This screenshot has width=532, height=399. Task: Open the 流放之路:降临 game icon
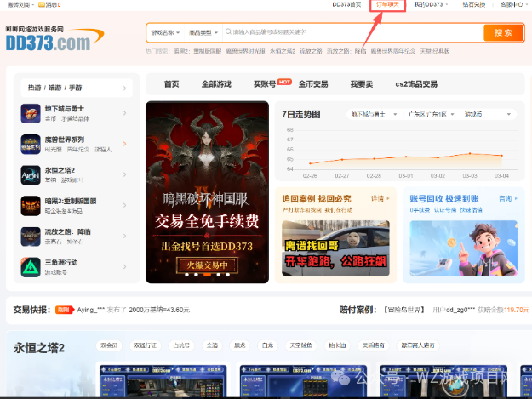coord(31,237)
